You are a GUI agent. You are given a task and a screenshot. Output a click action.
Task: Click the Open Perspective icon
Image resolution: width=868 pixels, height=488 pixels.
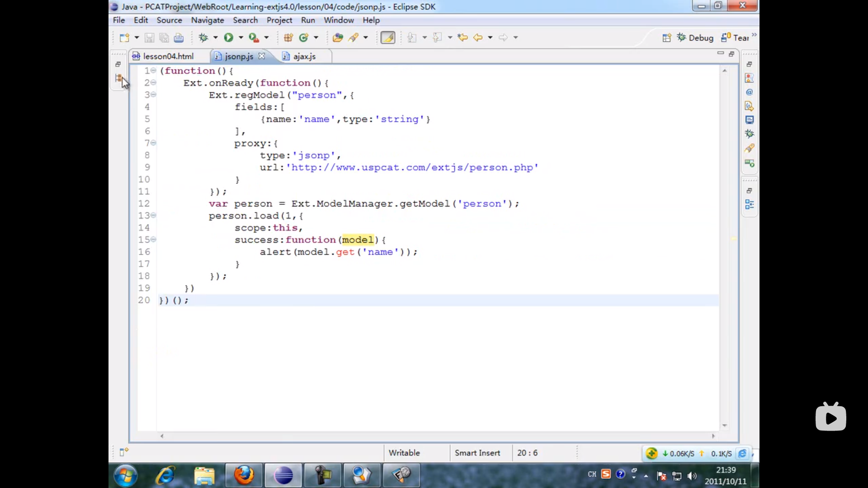pyautogui.click(x=666, y=38)
